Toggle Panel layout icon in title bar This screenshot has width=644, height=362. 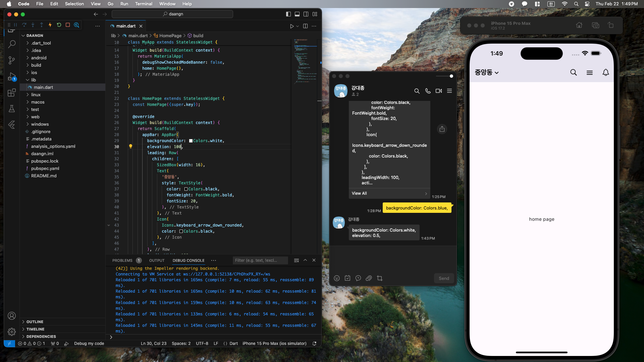point(297,14)
